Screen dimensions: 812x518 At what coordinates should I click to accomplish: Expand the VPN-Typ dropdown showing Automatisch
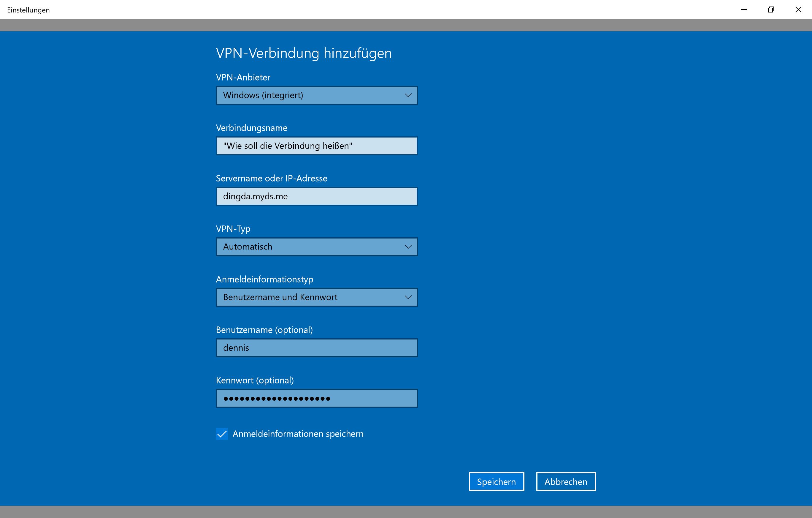click(x=317, y=247)
